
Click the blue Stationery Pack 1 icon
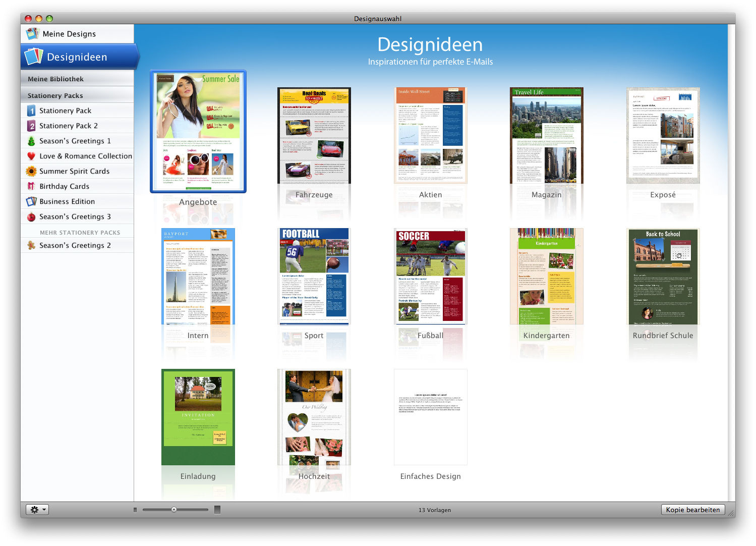[31, 111]
